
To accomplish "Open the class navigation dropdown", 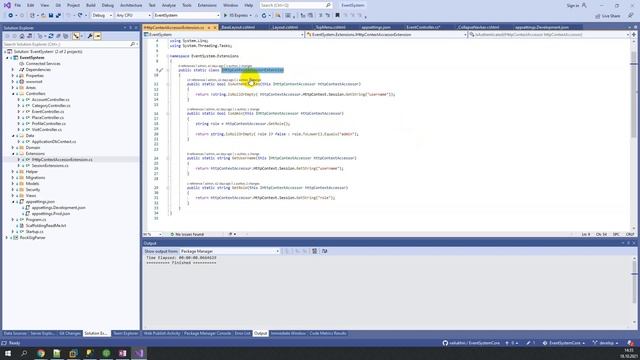I will [386, 35].
